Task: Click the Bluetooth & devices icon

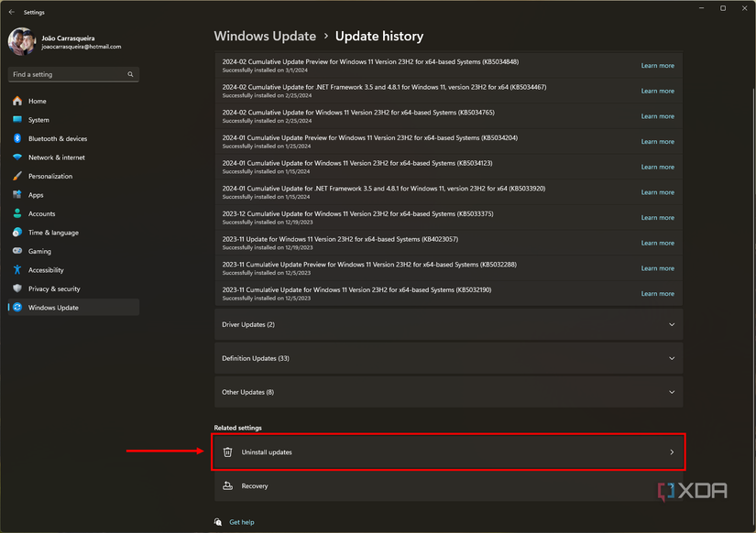Action: [x=17, y=138]
